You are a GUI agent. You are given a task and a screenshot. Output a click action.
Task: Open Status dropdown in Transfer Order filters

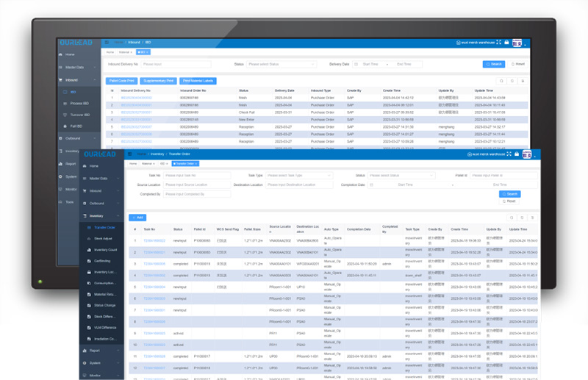(401, 176)
